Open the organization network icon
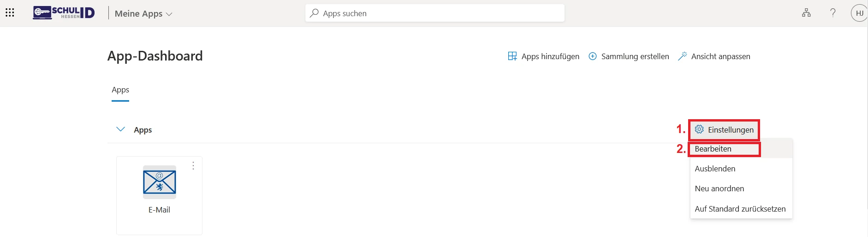Image resolution: width=868 pixels, height=237 pixels. [x=806, y=13]
